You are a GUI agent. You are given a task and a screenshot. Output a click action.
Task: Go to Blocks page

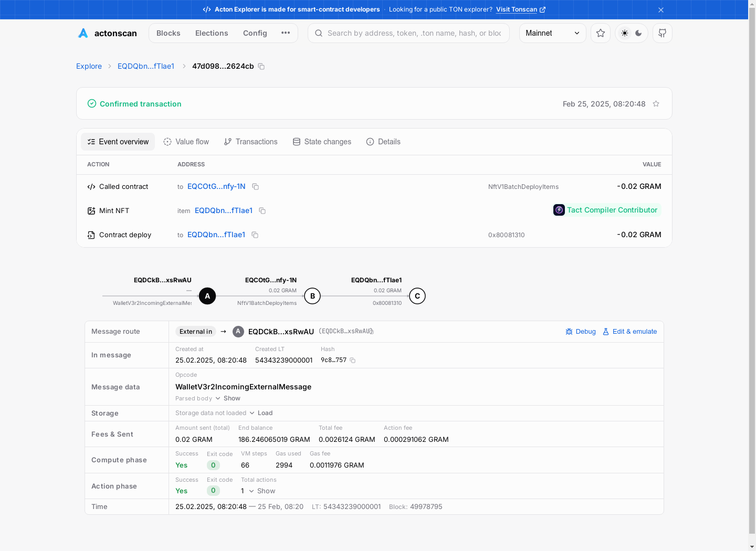click(x=169, y=33)
